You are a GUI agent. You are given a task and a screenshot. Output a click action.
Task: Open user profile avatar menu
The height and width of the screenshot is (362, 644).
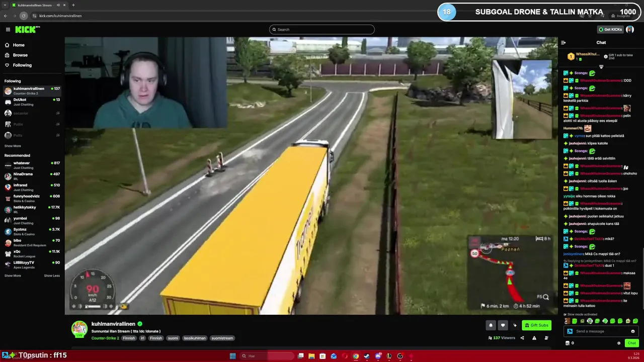click(x=630, y=30)
